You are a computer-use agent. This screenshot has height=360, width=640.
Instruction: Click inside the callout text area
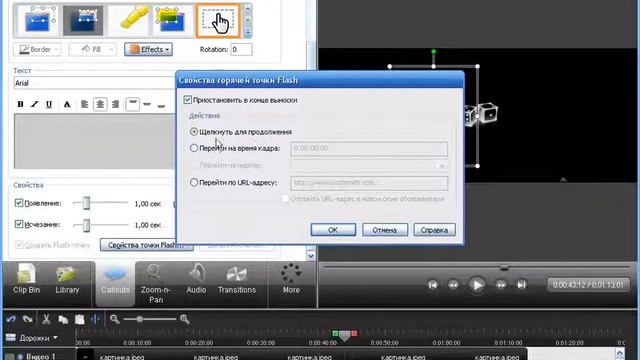pyautogui.click(x=95, y=141)
